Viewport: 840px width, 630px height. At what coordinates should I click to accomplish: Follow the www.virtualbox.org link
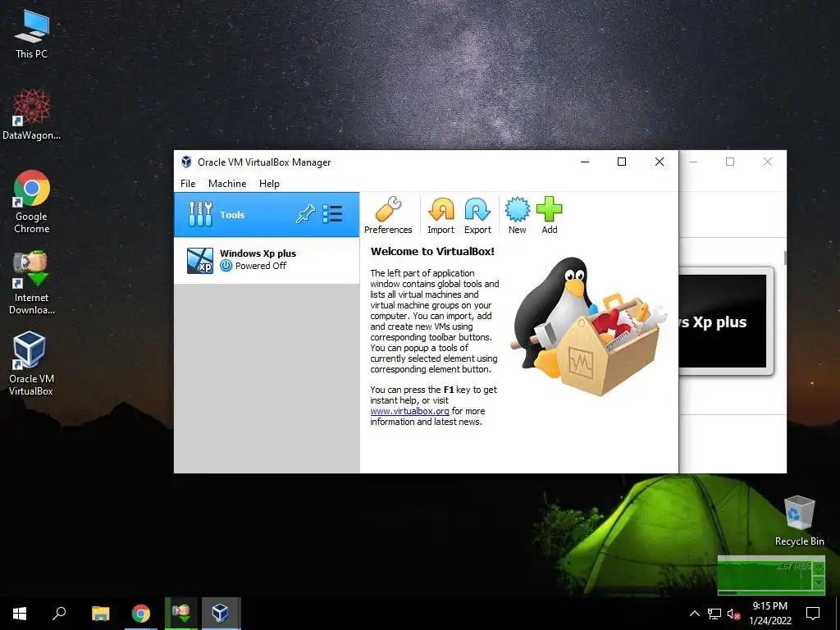click(x=410, y=411)
